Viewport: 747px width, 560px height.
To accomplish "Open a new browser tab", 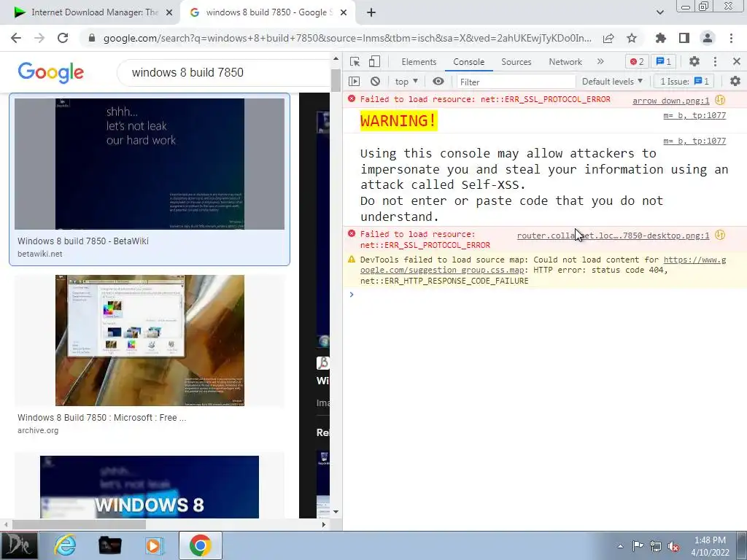I will pos(371,13).
